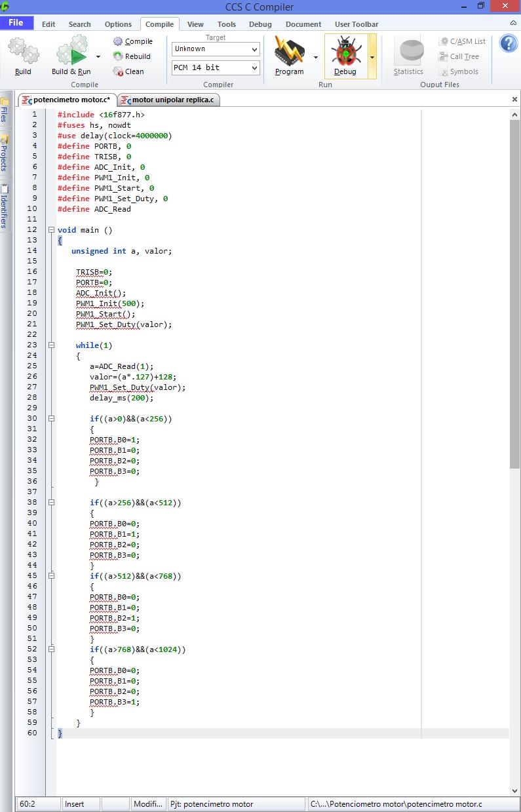Image resolution: width=521 pixels, height=812 pixels.
Task: Click the 'Pjt: potencimetro motor' status entry
Action: pyautogui.click(x=236, y=804)
